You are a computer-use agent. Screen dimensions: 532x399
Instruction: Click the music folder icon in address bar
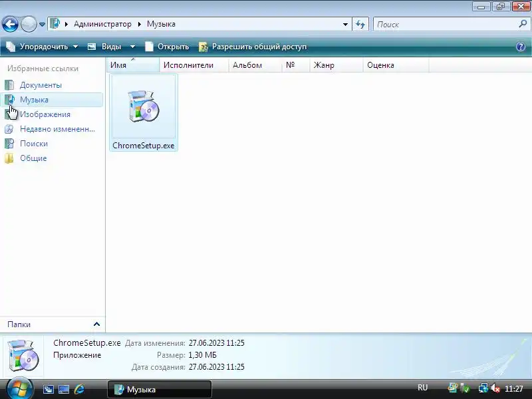point(55,24)
